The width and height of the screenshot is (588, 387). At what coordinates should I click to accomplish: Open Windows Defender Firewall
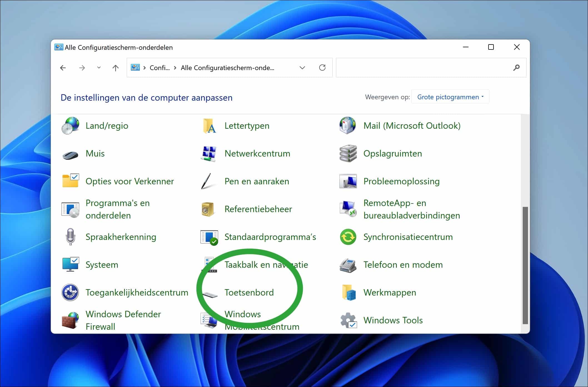(x=123, y=320)
